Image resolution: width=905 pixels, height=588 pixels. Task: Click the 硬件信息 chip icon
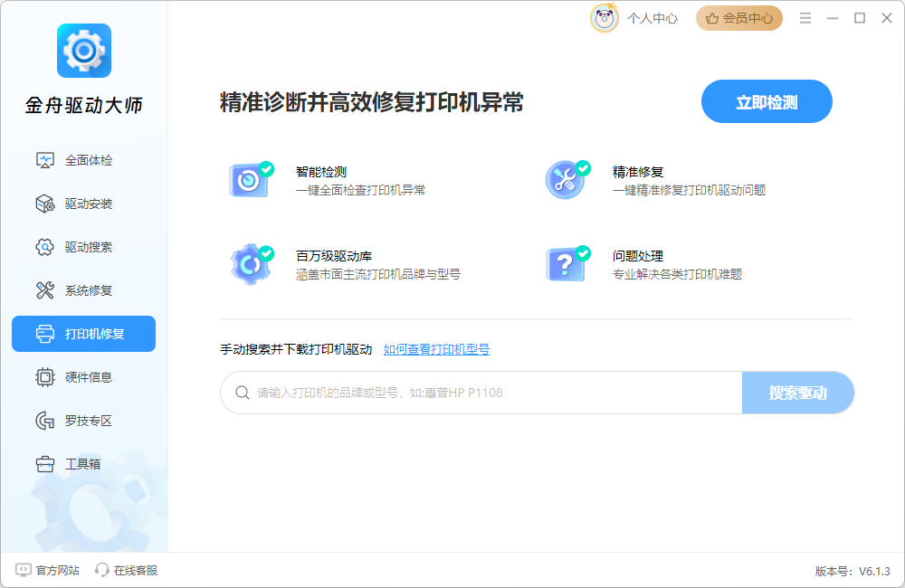tap(45, 377)
